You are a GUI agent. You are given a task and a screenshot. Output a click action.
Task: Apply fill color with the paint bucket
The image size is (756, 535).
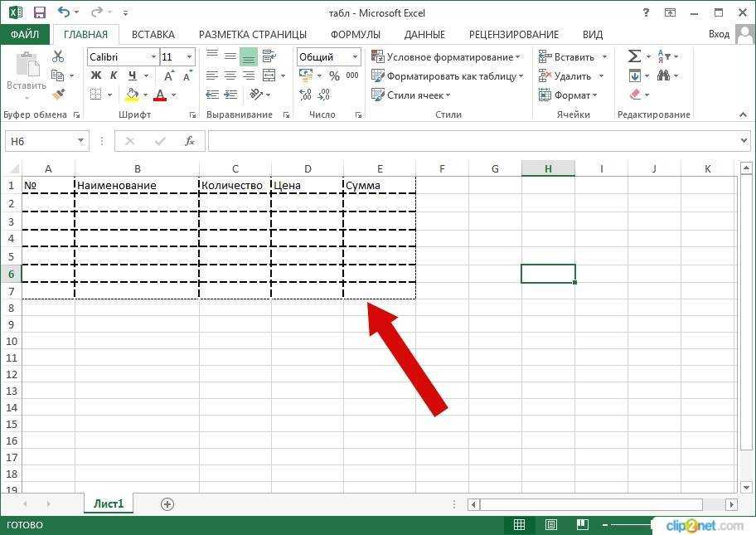(x=132, y=95)
